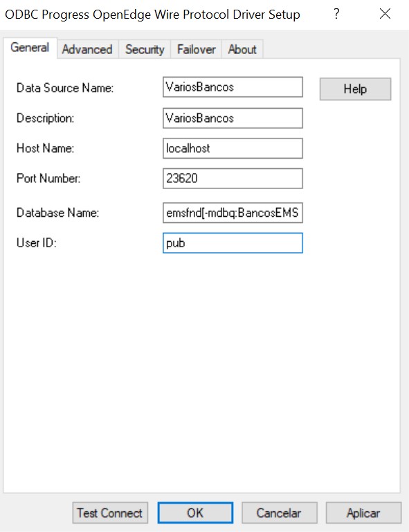This screenshot has width=409, height=532.
Task: Click the Database Name field
Action: click(233, 213)
